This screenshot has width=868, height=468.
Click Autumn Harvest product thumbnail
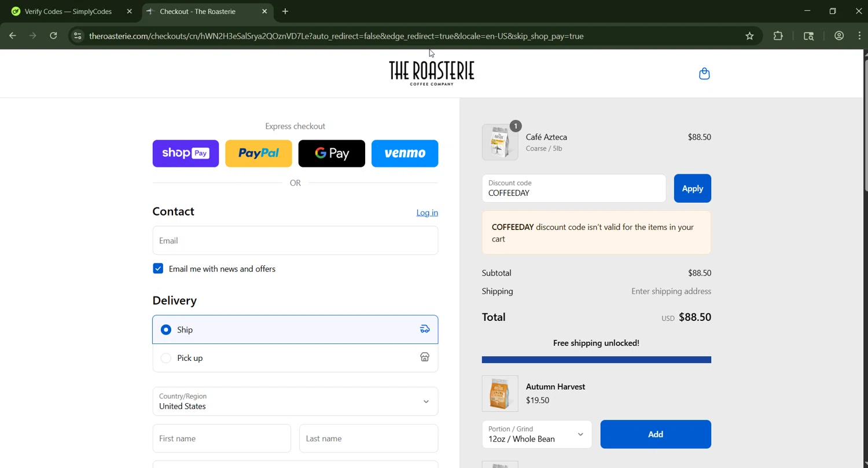click(x=500, y=394)
